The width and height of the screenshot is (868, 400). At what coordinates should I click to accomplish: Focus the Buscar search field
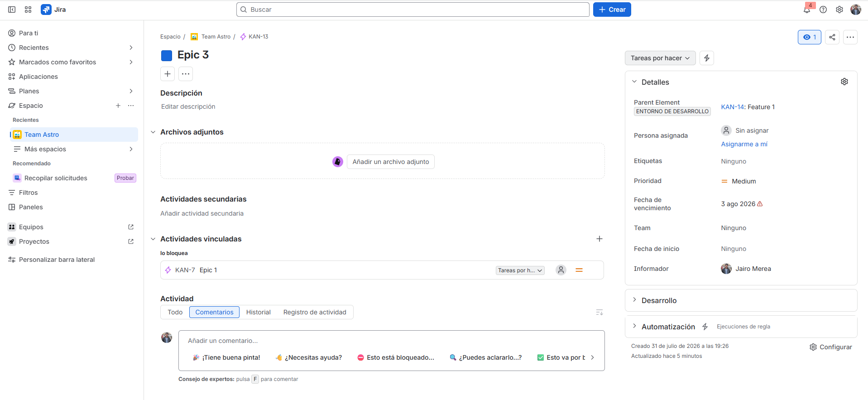pyautogui.click(x=413, y=10)
